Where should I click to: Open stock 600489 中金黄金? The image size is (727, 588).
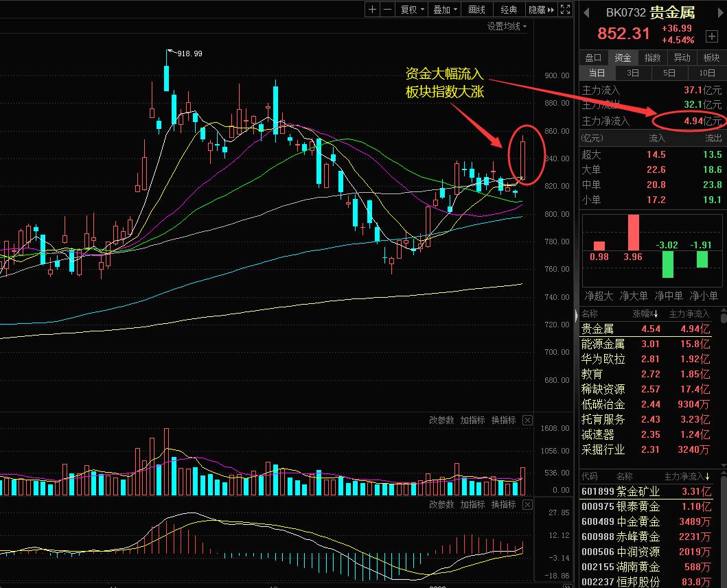point(646,521)
